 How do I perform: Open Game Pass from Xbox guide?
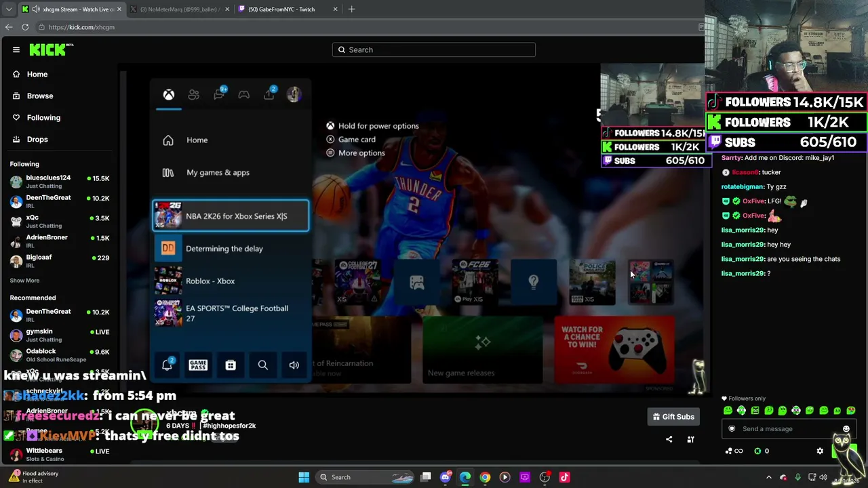click(198, 365)
